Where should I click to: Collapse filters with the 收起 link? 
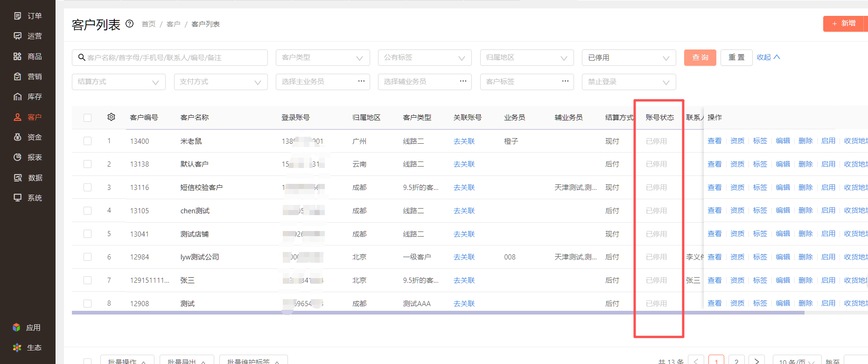(x=768, y=57)
